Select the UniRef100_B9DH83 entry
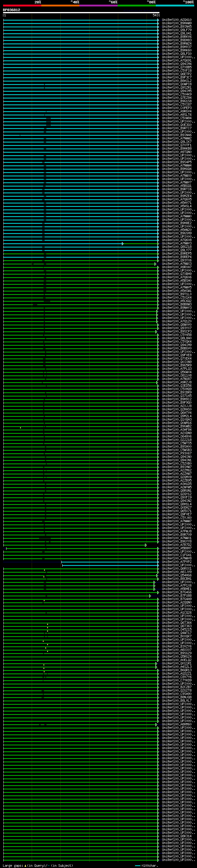 pos(176,40)
